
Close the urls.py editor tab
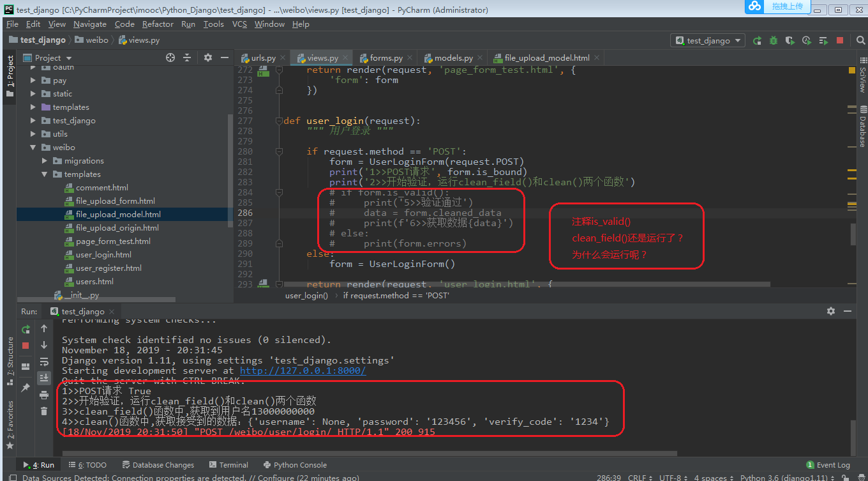pyautogui.click(x=281, y=58)
